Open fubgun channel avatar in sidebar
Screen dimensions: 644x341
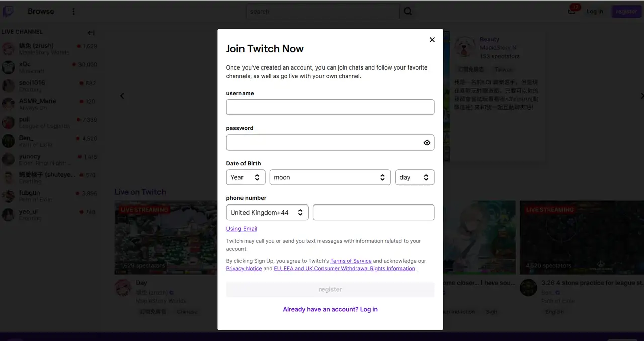[8, 196]
